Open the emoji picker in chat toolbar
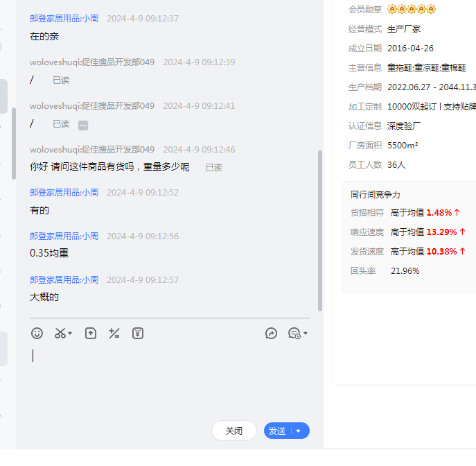Viewport: 476px width, 466px height. (x=37, y=334)
